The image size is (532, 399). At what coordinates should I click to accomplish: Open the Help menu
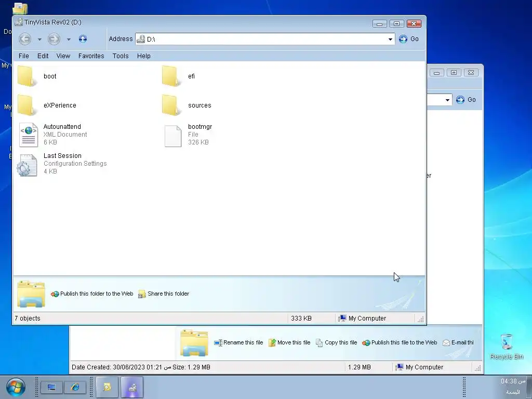tap(144, 56)
